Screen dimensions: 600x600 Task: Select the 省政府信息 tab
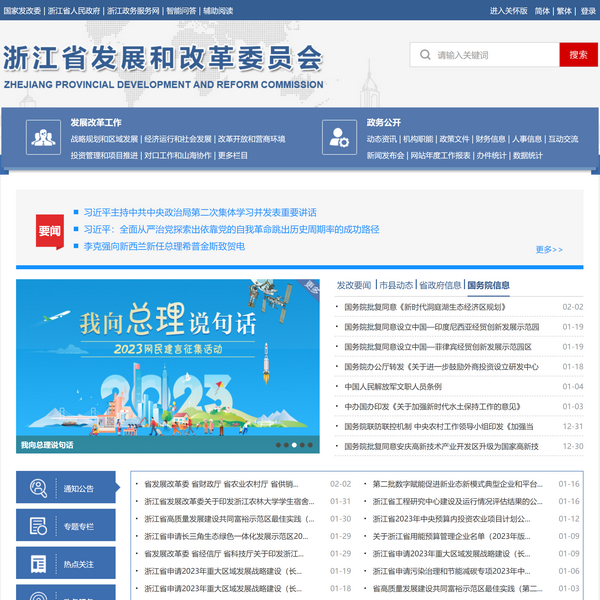pos(440,285)
